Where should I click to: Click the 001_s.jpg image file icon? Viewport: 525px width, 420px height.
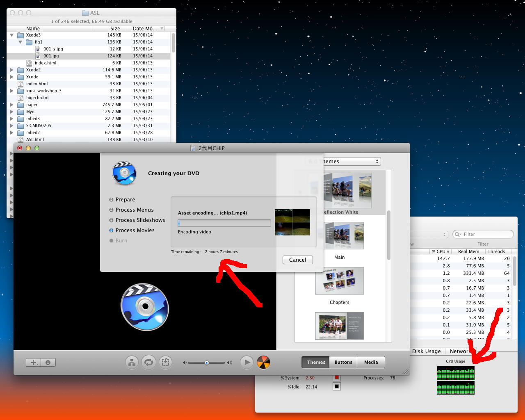coord(38,49)
